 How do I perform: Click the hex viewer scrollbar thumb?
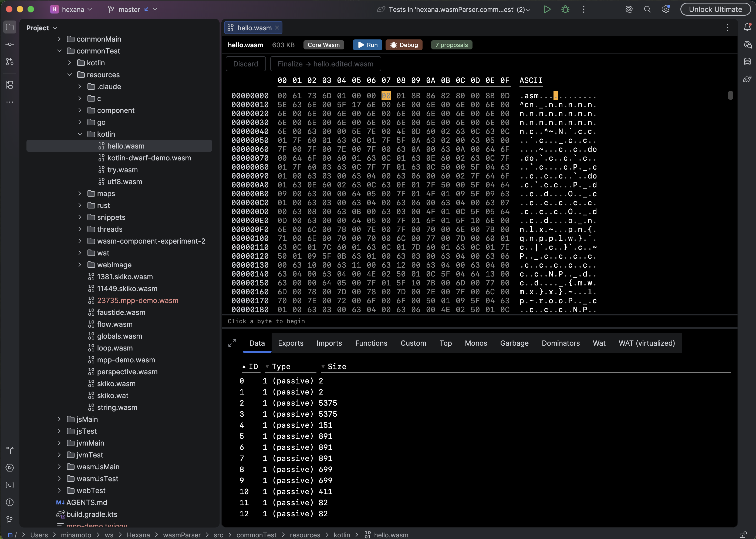point(730,95)
